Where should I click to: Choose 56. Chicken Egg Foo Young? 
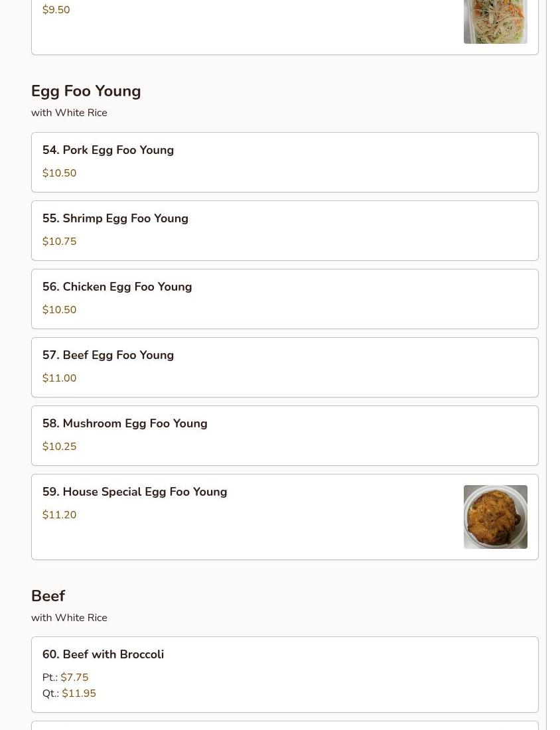pos(117,287)
